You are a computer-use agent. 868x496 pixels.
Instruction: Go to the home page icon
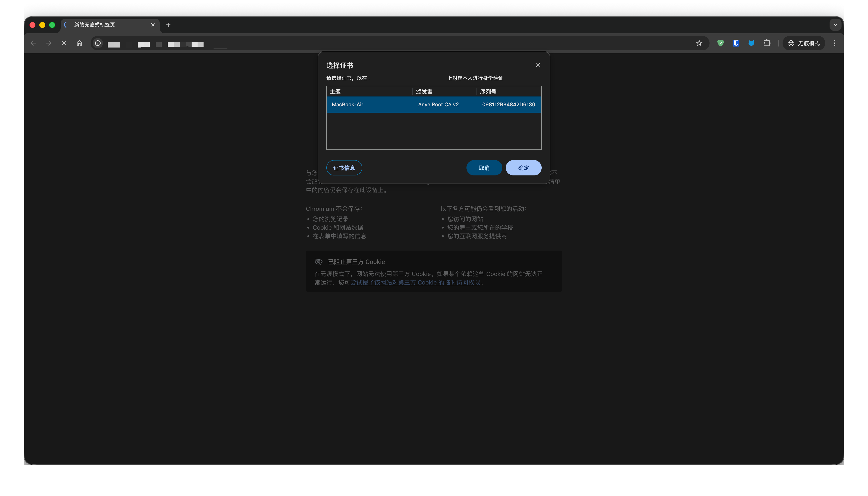(x=79, y=43)
